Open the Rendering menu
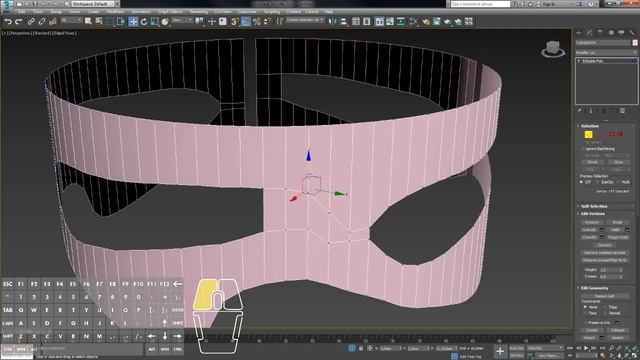The width and height of the screenshot is (640, 360). tap(199, 12)
